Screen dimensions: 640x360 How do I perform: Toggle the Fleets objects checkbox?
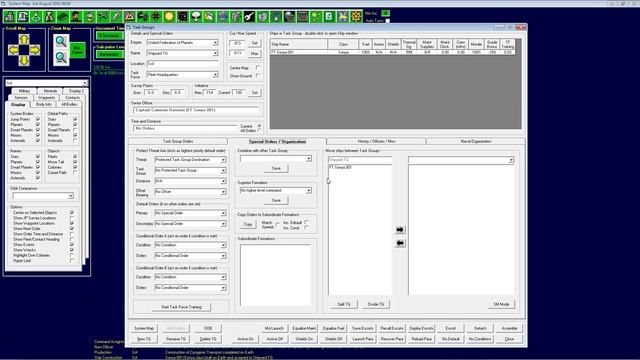[x=75, y=156]
